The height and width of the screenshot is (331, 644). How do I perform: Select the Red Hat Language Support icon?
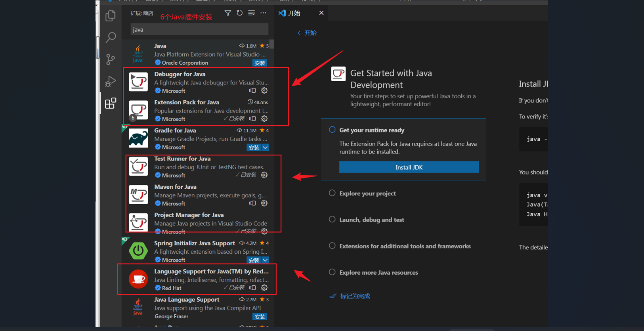(x=138, y=279)
